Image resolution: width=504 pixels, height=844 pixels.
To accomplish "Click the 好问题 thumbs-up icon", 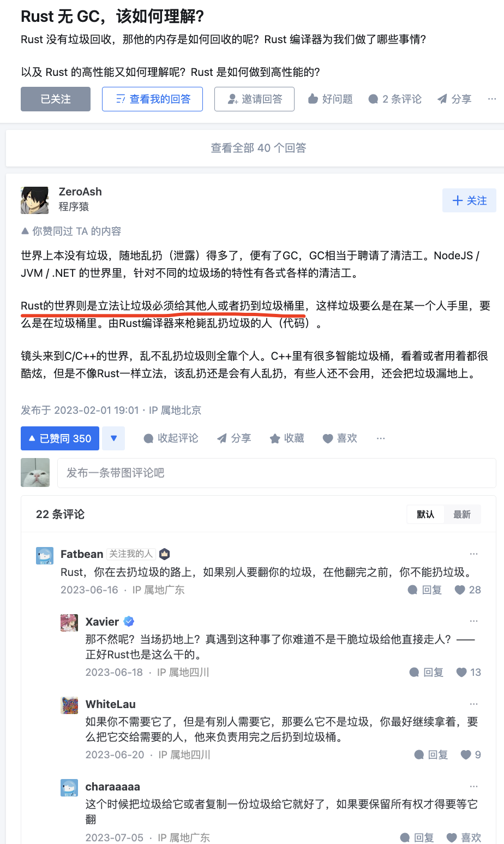I will click(313, 99).
